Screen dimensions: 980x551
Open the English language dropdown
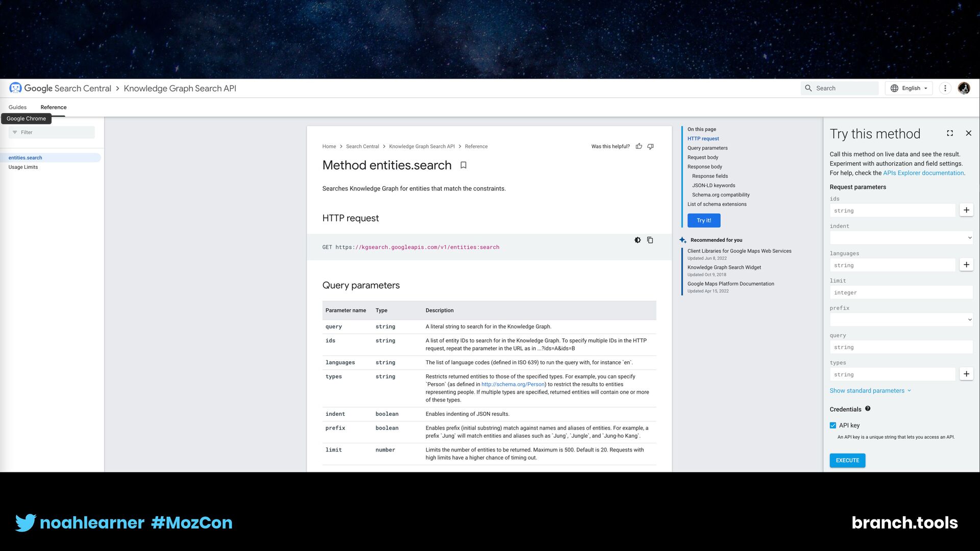tap(909, 88)
